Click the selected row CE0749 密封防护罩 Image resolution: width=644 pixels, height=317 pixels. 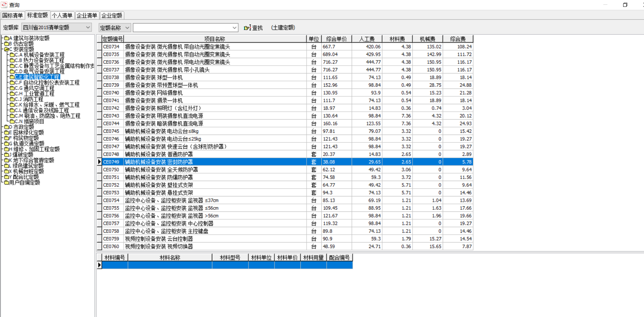pos(287,162)
